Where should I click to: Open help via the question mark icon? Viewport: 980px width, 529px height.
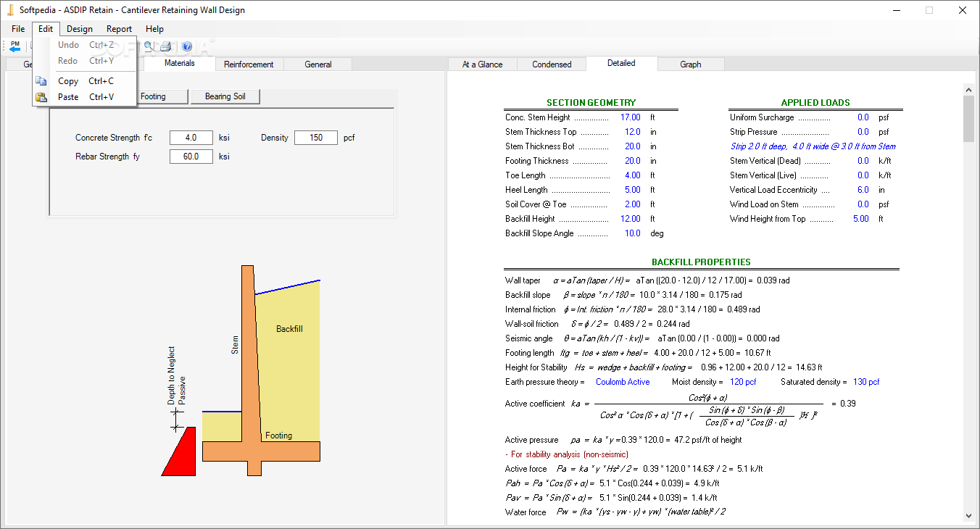pos(186,46)
